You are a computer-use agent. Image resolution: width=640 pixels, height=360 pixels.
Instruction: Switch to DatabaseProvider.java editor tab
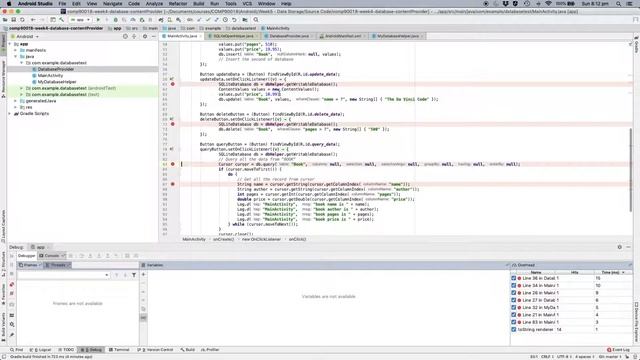point(289,36)
